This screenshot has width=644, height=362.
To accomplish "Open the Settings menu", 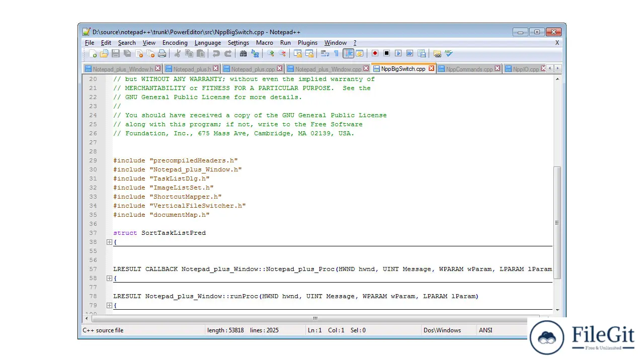I will point(238,43).
